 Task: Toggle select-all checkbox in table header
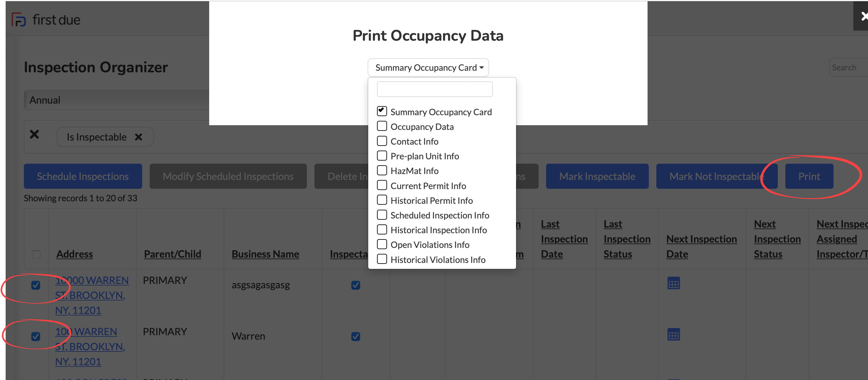(36, 254)
